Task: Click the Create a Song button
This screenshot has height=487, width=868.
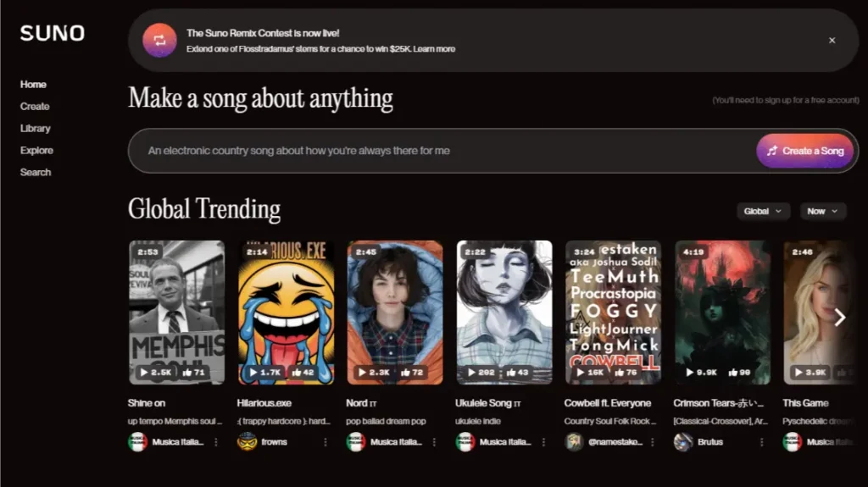Action: pos(805,151)
